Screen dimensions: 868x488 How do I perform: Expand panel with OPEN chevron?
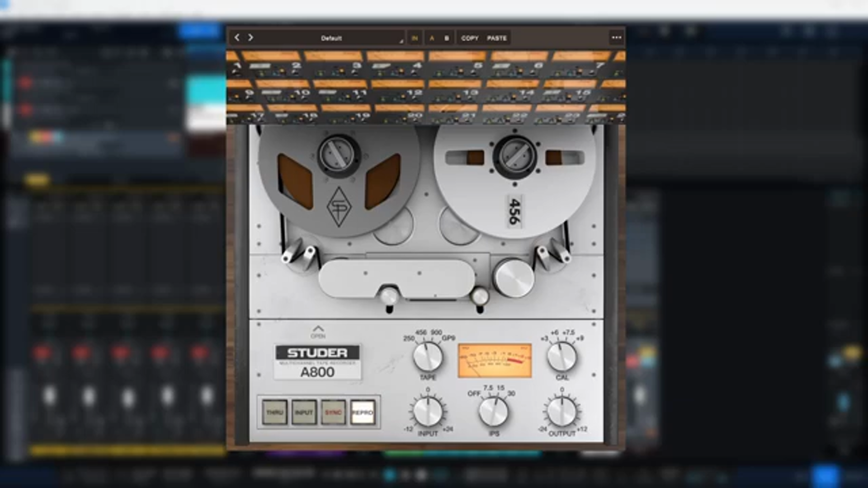click(x=318, y=331)
